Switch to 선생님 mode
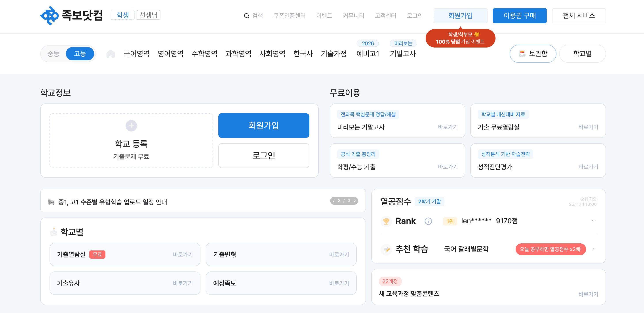 [x=148, y=15]
